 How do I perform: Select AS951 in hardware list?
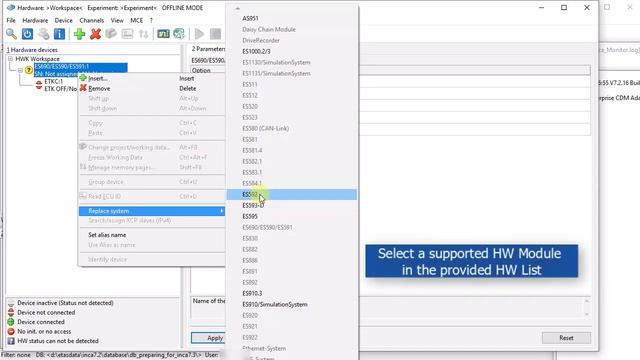pos(292,18)
